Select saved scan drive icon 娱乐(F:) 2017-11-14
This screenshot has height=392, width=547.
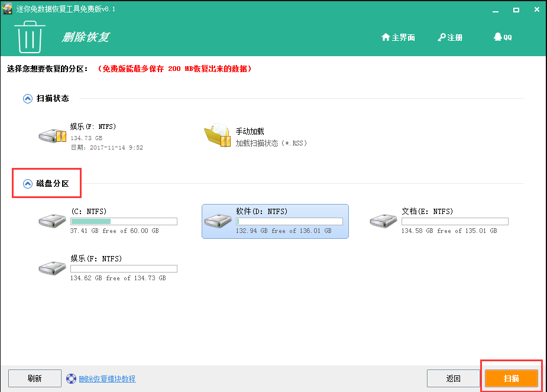click(52, 135)
